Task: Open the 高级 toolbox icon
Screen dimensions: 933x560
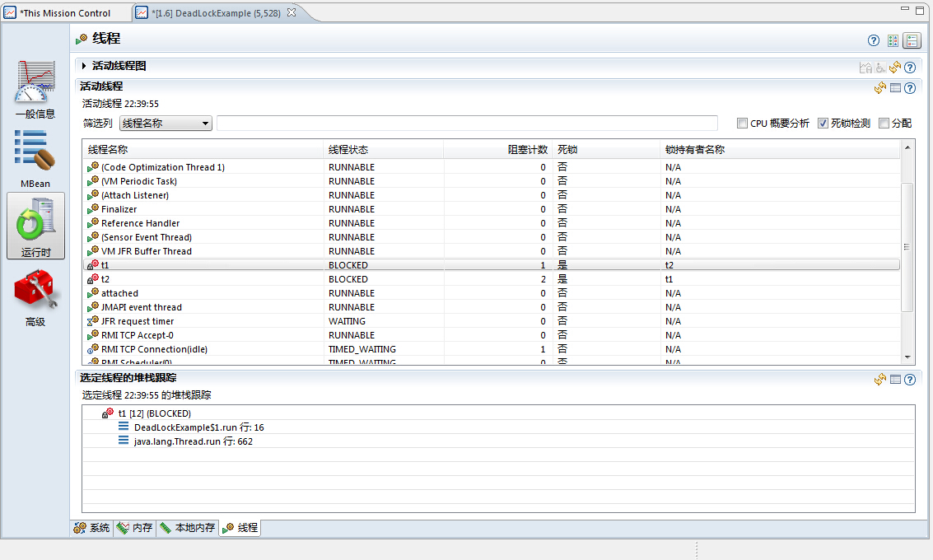Action: click(35, 296)
